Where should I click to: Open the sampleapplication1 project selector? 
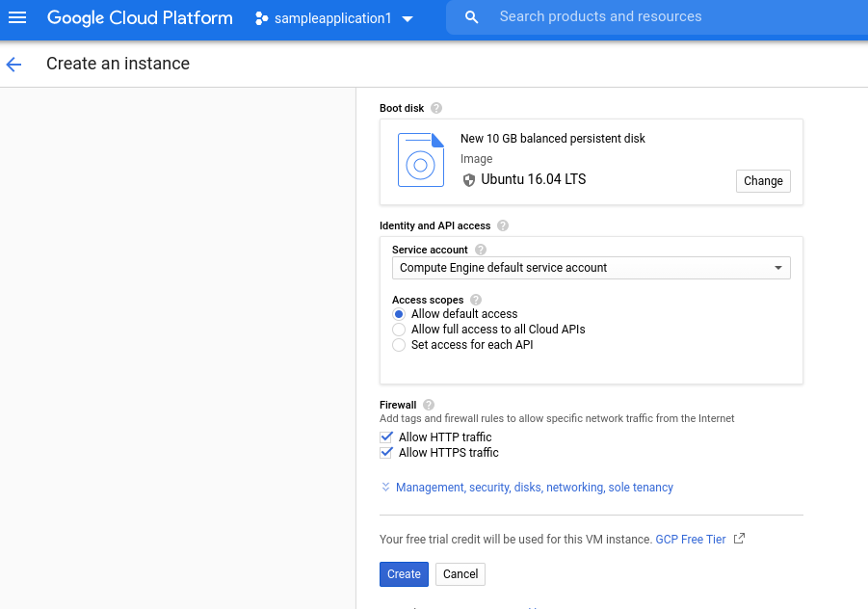333,18
